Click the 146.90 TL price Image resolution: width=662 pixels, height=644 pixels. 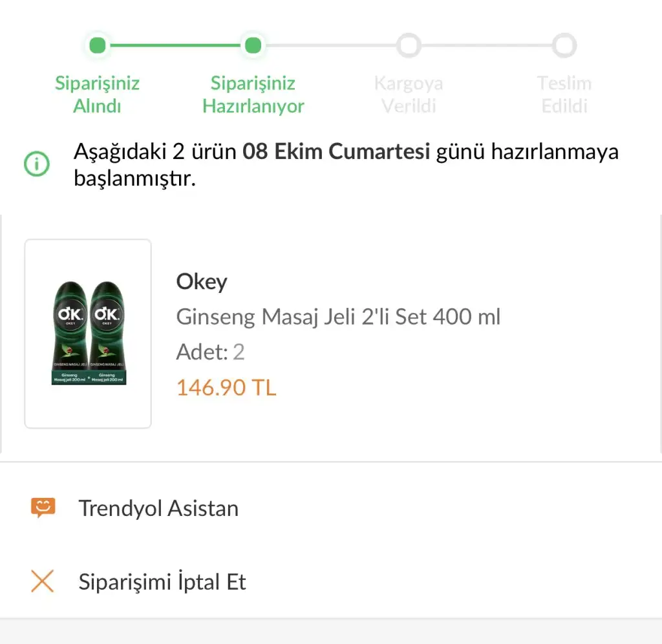coord(226,387)
